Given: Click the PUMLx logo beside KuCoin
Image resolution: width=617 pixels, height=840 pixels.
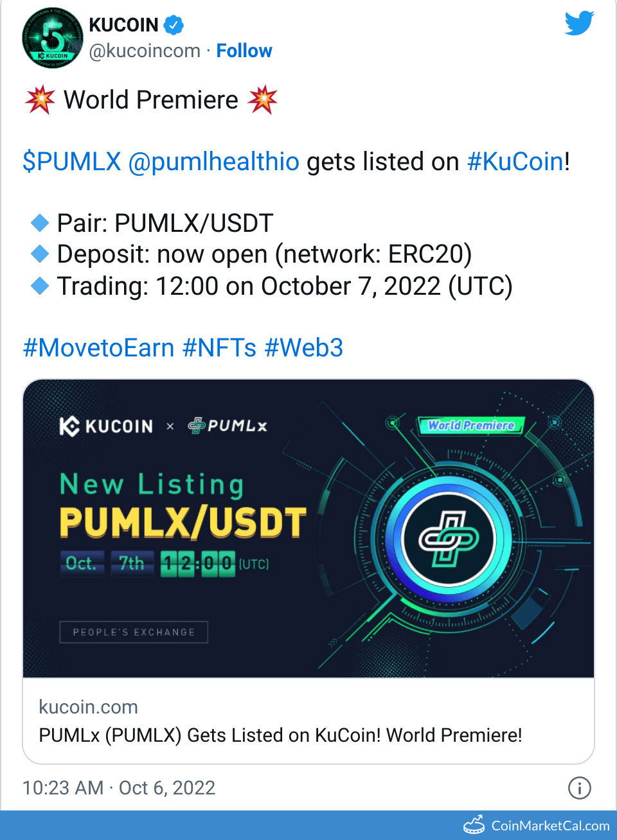Looking at the screenshot, I should point(228,426).
